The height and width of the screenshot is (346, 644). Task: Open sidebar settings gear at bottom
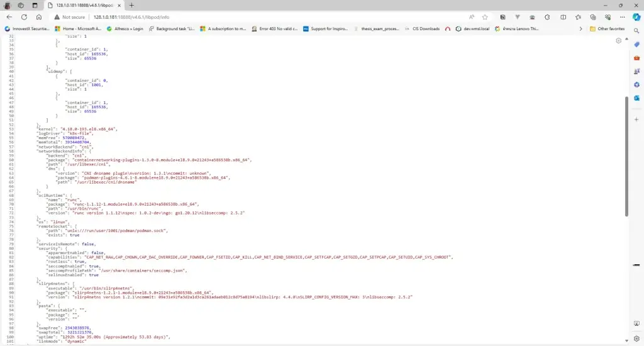636,338
